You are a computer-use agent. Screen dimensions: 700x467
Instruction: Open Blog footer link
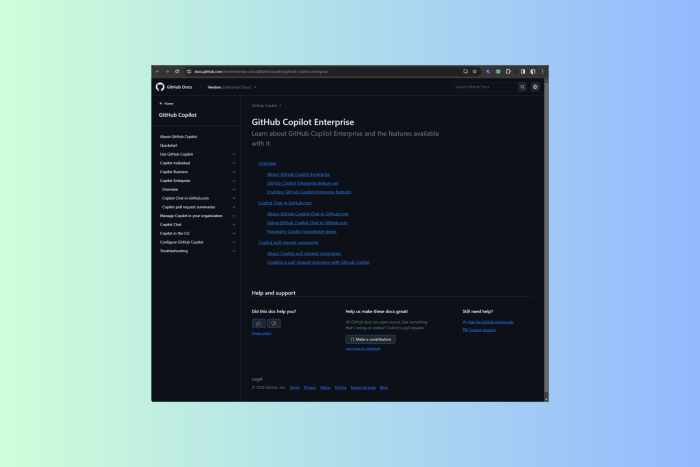pos(384,388)
